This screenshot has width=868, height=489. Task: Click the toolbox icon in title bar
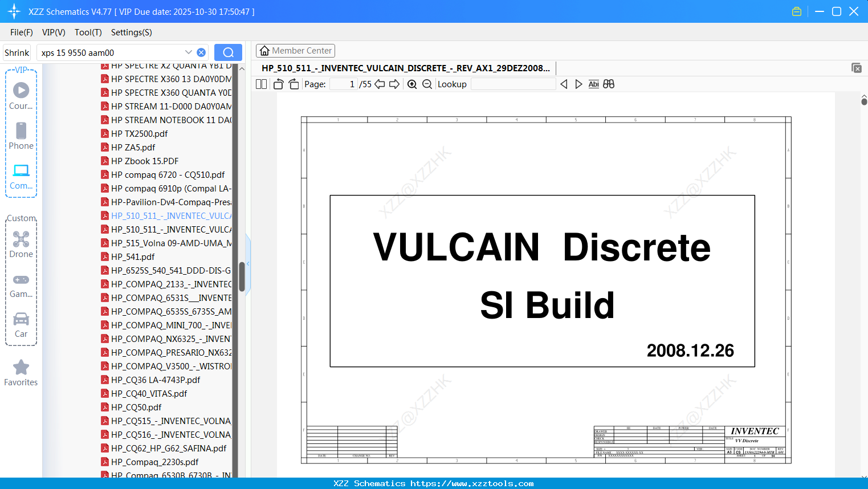click(797, 11)
